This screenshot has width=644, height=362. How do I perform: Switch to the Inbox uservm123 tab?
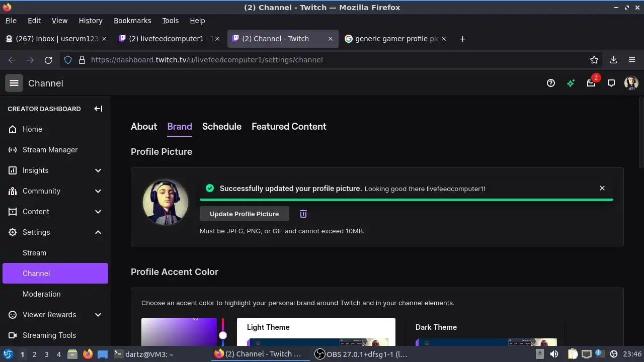tap(56, 39)
